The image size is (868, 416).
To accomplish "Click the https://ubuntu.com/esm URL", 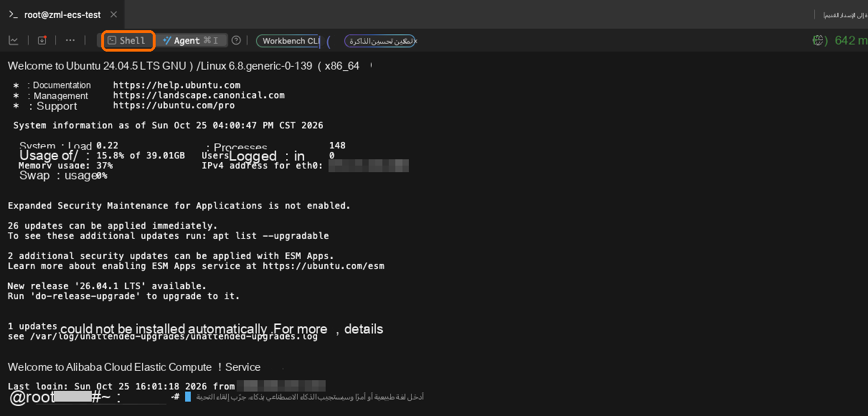I will (x=323, y=266).
